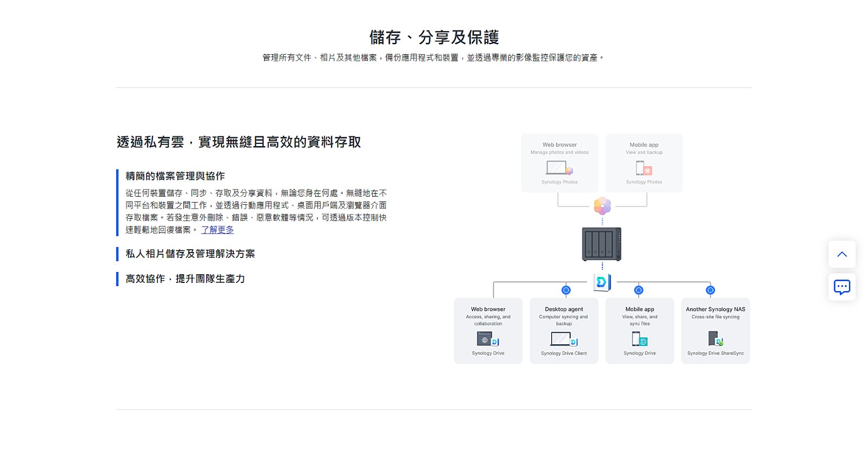
Task: Open the 了解更多 link
Action: (218, 230)
